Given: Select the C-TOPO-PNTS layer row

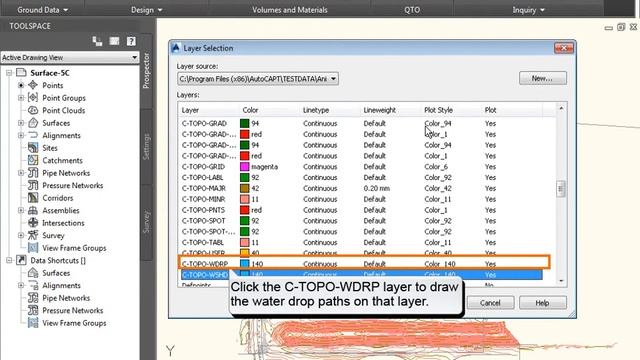Looking at the screenshot, I should tap(361, 210).
